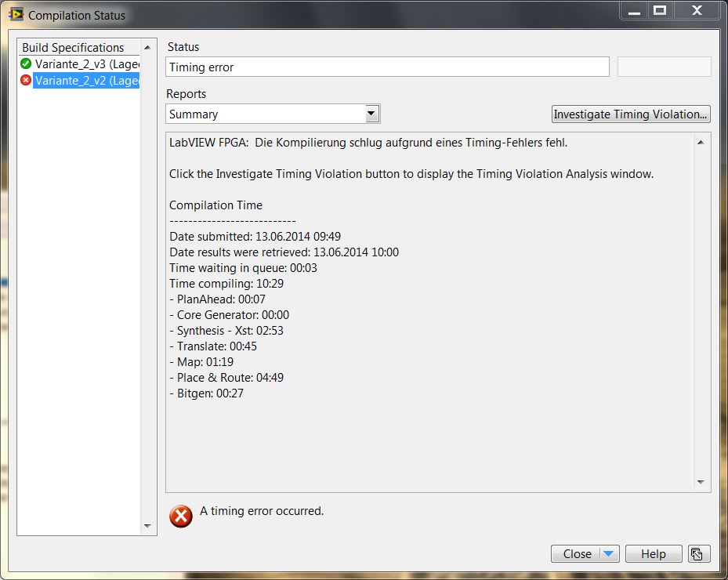
Task: Click the 'Time waiting in queue: 00:03' line
Action: (x=243, y=268)
